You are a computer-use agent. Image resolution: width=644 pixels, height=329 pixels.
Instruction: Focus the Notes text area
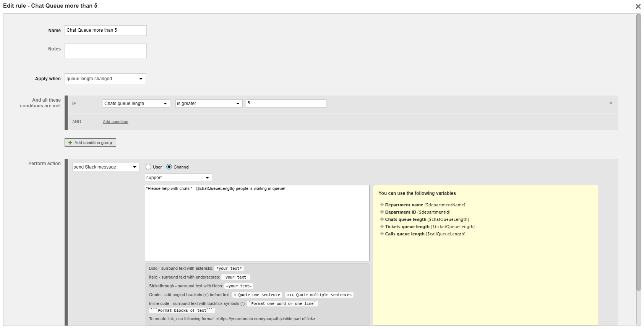(105, 51)
